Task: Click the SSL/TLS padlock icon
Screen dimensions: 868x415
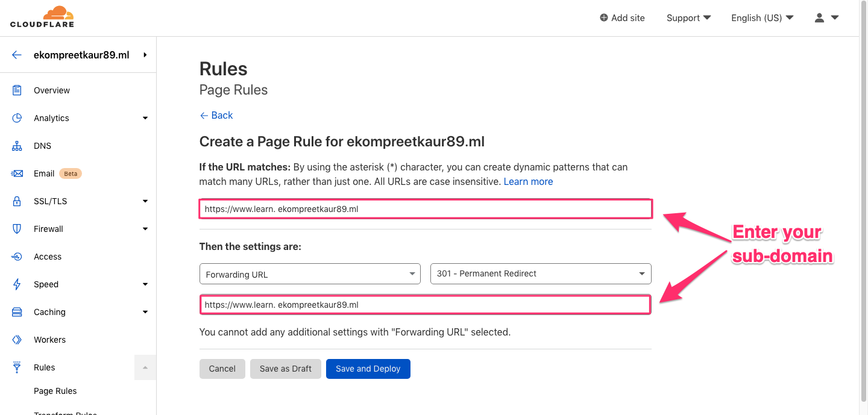Action: [x=16, y=201]
